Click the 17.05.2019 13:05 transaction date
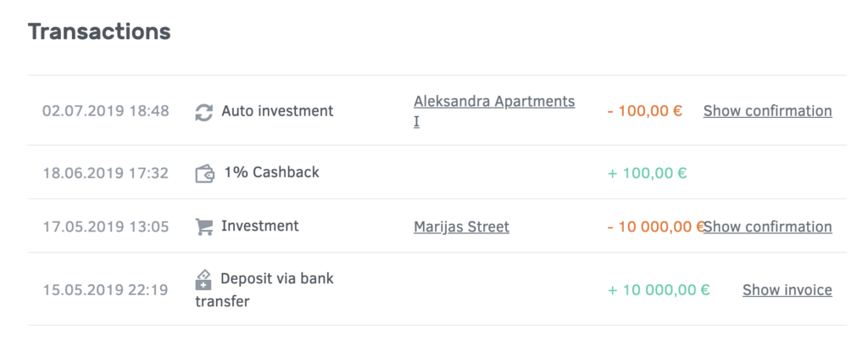The width and height of the screenshot is (868, 363). click(106, 226)
